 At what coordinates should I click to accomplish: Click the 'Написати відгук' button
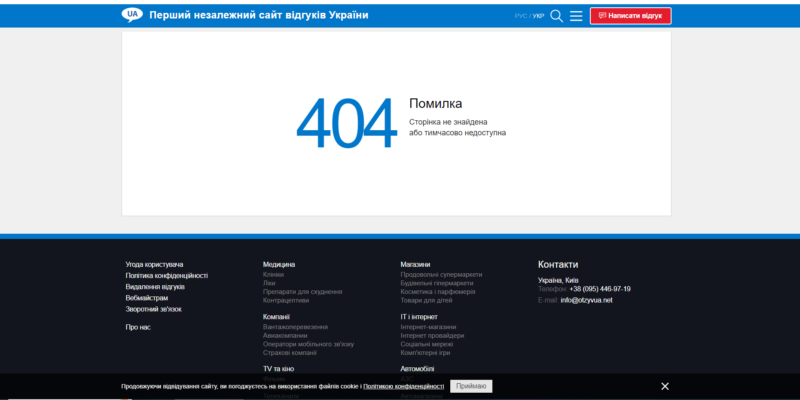click(x=630, y=16)
